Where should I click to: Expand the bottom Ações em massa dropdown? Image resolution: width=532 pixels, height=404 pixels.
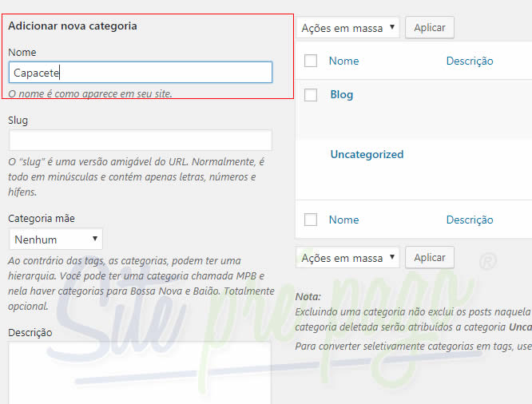click(347, 258)
